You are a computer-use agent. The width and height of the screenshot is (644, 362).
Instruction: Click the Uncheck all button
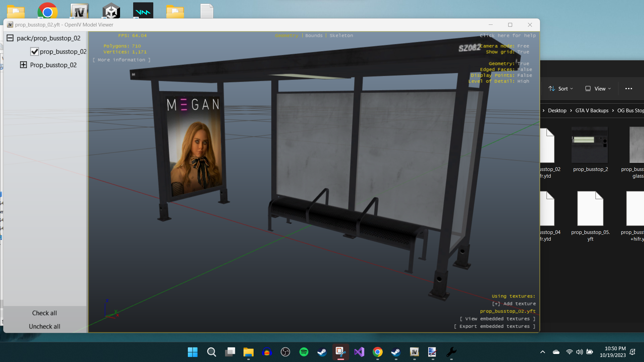click(x=44, y=326)
